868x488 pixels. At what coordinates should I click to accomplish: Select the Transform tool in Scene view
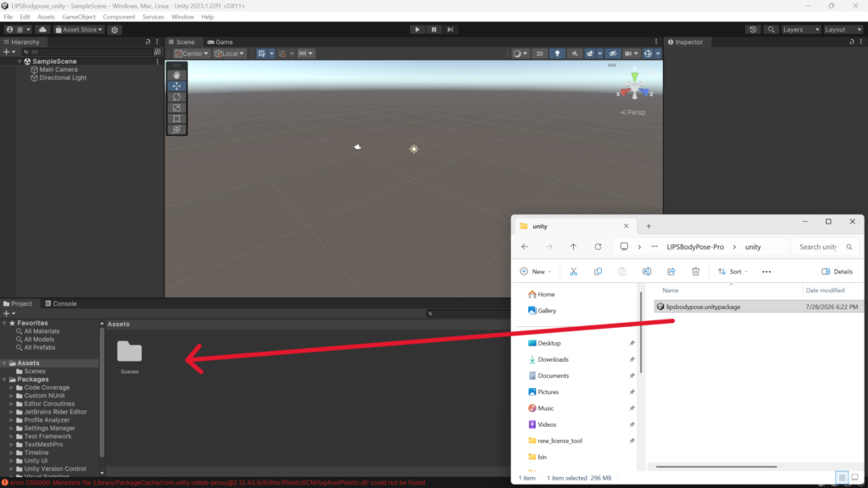coord(176,130)
